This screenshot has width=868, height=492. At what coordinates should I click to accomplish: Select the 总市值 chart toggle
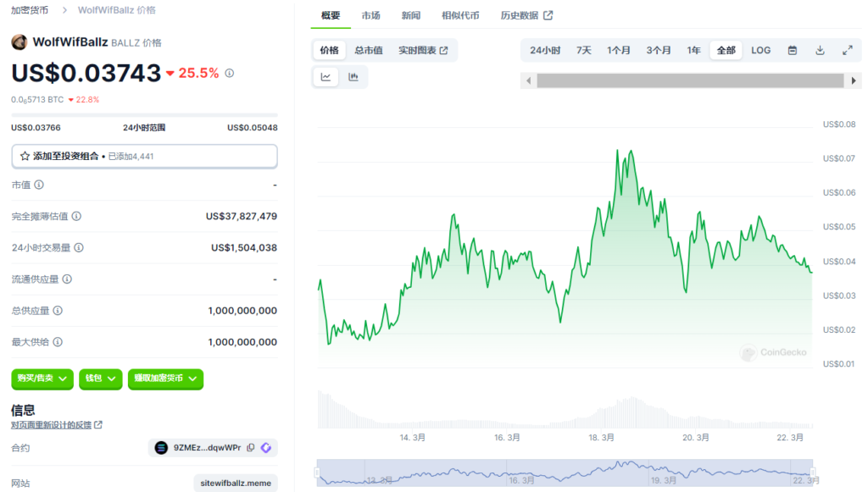pos(369,51)
